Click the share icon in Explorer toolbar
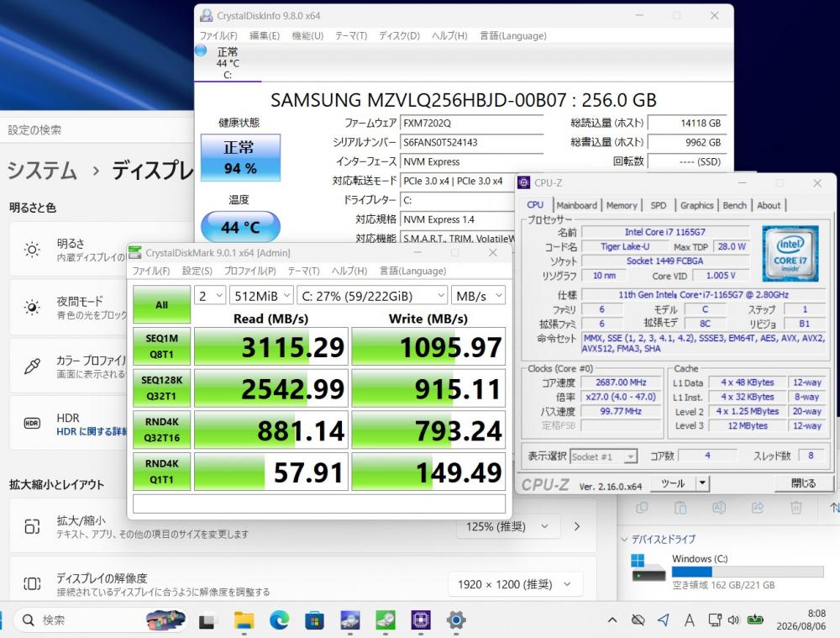The image size is (840, 638). click(758, 507)
